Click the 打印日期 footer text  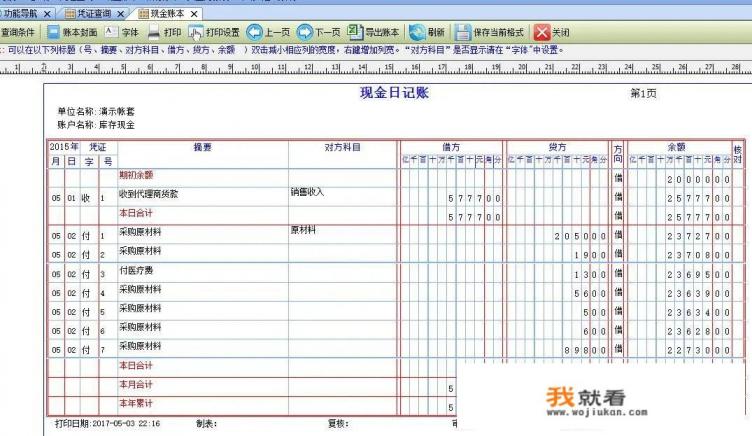(107, 424)
